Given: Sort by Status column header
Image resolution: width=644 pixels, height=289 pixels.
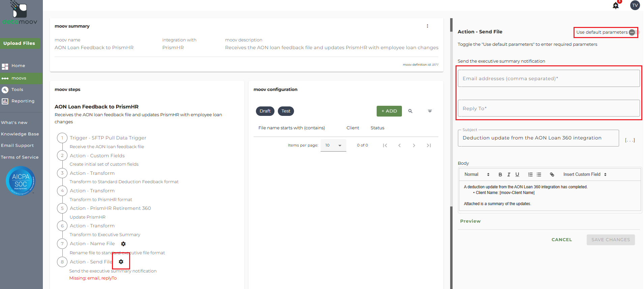Looking at the screenshot, I should 377,128.
